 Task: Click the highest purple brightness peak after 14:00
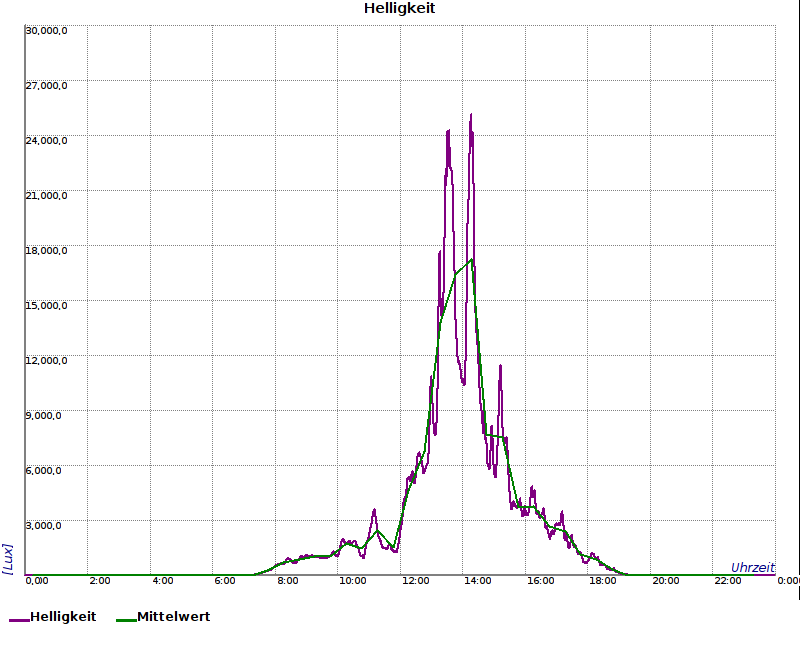point(471,115)
